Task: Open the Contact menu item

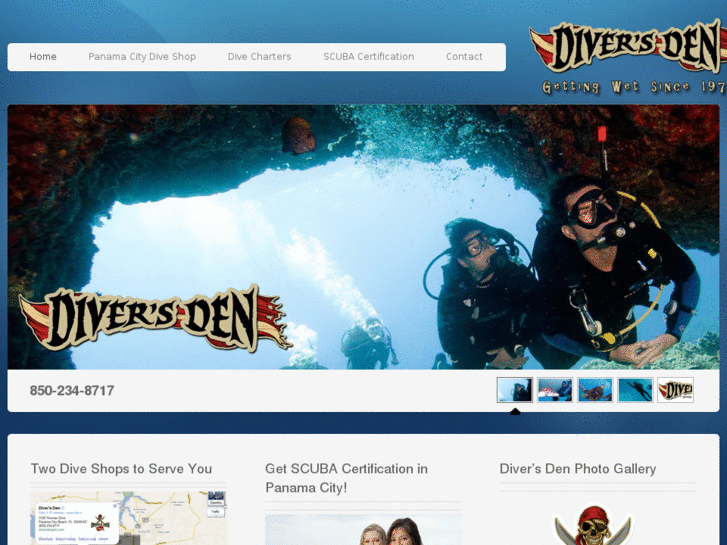Action: pyautogui.click(x=464, y=57)
